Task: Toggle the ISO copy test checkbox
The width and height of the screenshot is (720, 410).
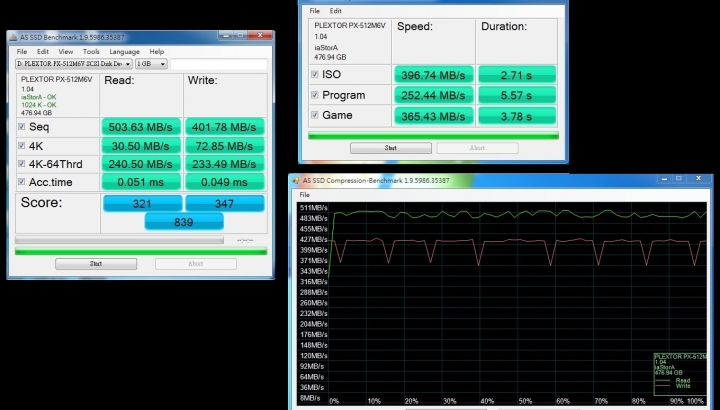Action: (315, 74)
